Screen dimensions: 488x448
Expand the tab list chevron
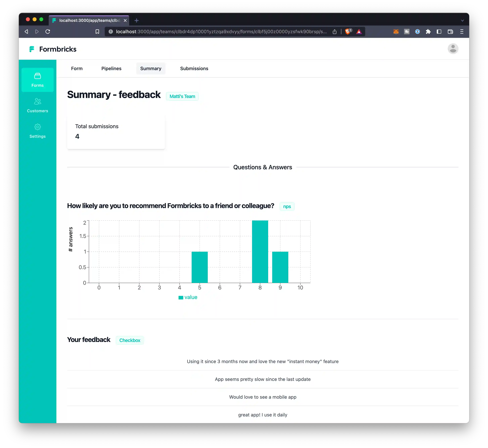(x=462, y=21)
